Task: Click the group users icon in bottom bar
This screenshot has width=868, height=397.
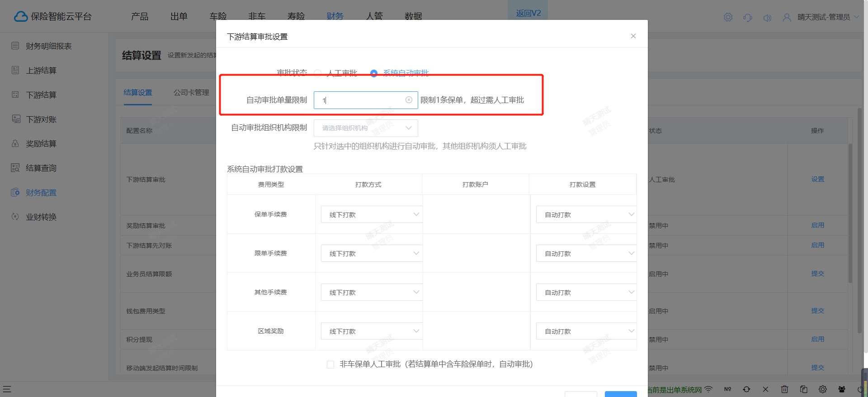Action: coord(841,389)
